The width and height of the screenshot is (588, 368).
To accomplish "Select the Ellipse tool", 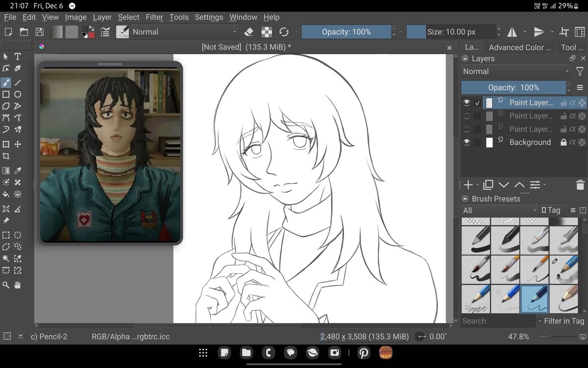I will point(18,94).
